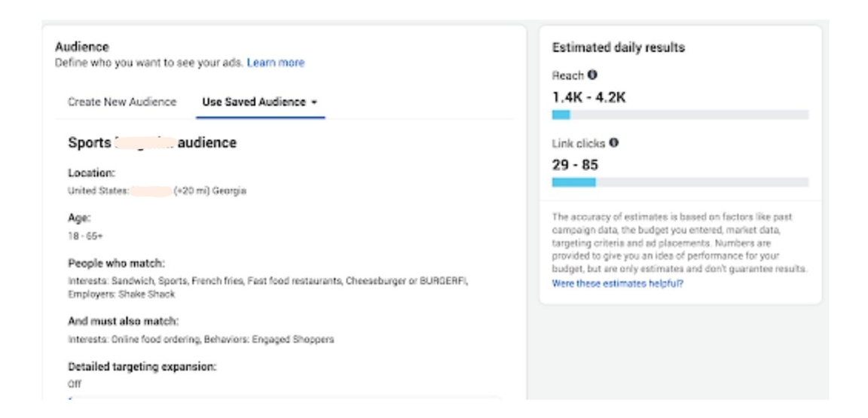Click the Reach estimate progress bar
Screen dimensions: 868x418
(680, 115)
